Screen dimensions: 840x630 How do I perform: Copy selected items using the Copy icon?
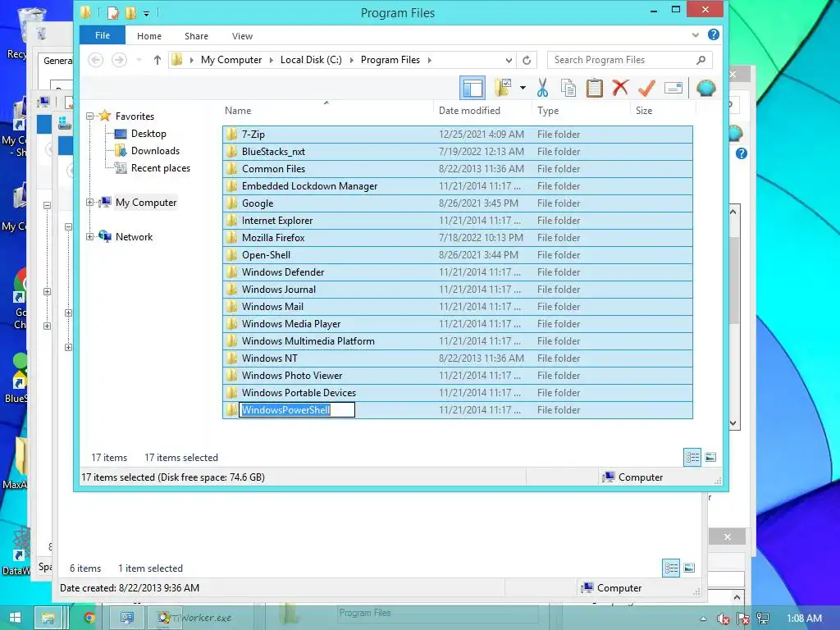pos(568,88)
